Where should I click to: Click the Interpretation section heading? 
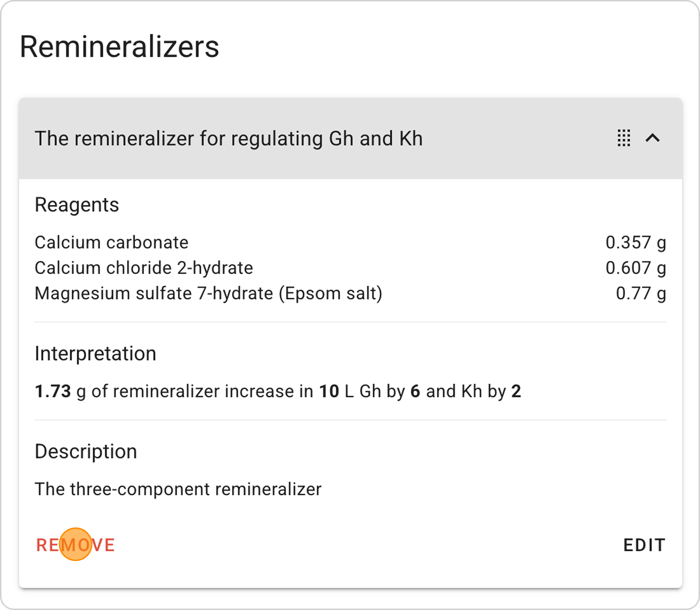pyautogui.click(x=95, y=353)
